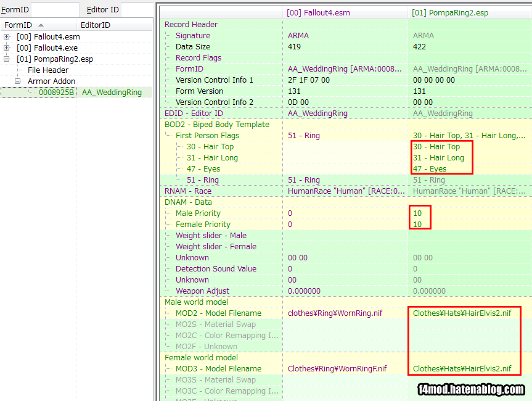Click the FormID search input field
This screenshot has height=401, width=532.
coord(55,9)
